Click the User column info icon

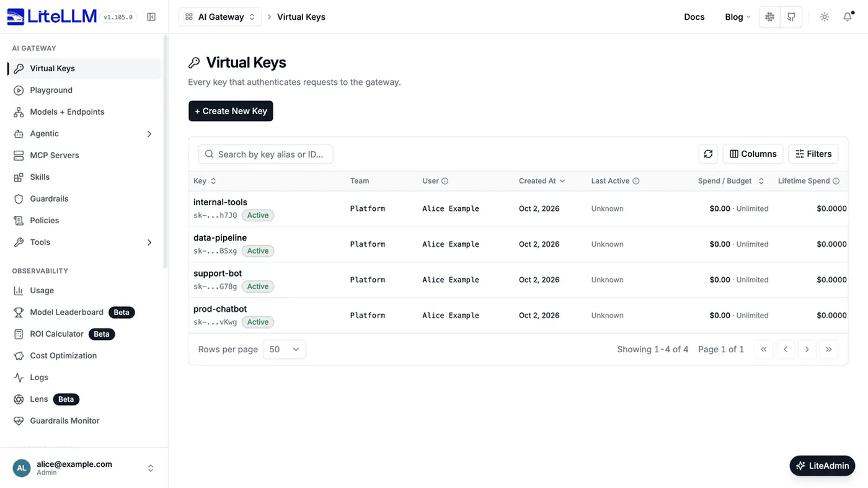coord(445,181)
